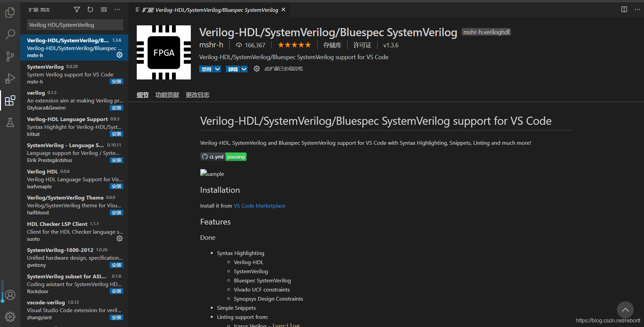Click the uninstall (卸载) button
644x327 pixels.
point(233,69)
